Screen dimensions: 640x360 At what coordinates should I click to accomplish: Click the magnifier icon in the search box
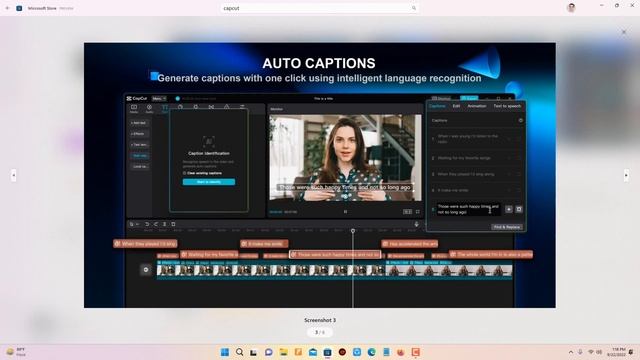coord(413,8)
